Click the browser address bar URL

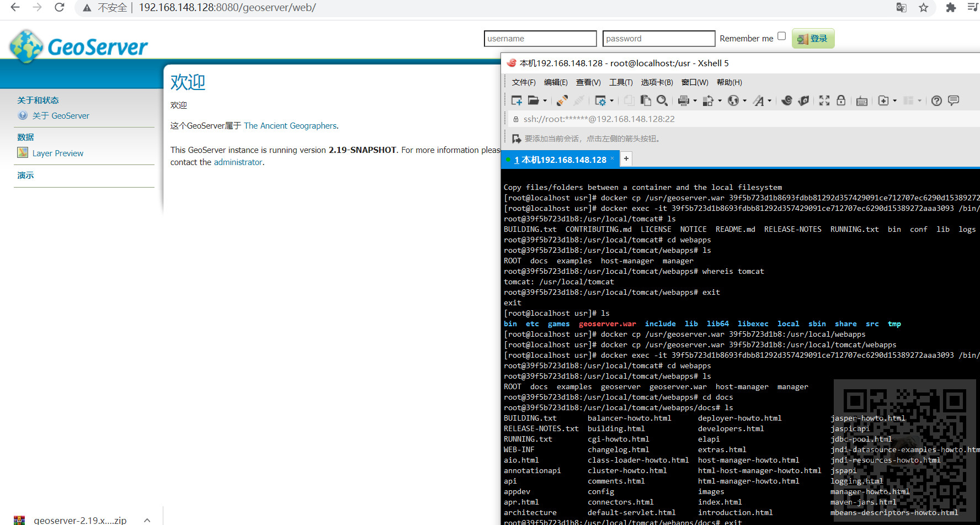pyautogui.click(x=227, y=8)
